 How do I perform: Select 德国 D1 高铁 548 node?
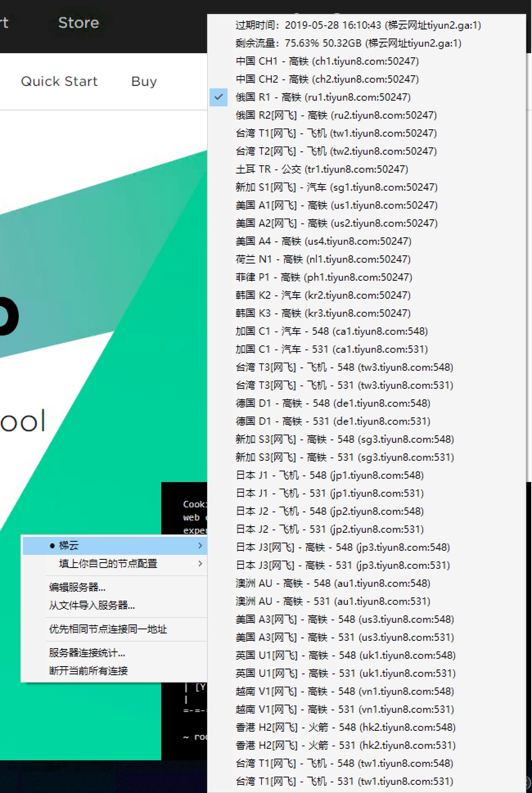[333, 403]
